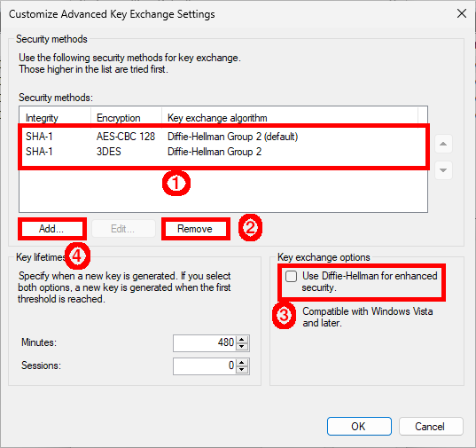
Task: Decrease the Minutes key lifetime value
Action: point(242,347)
